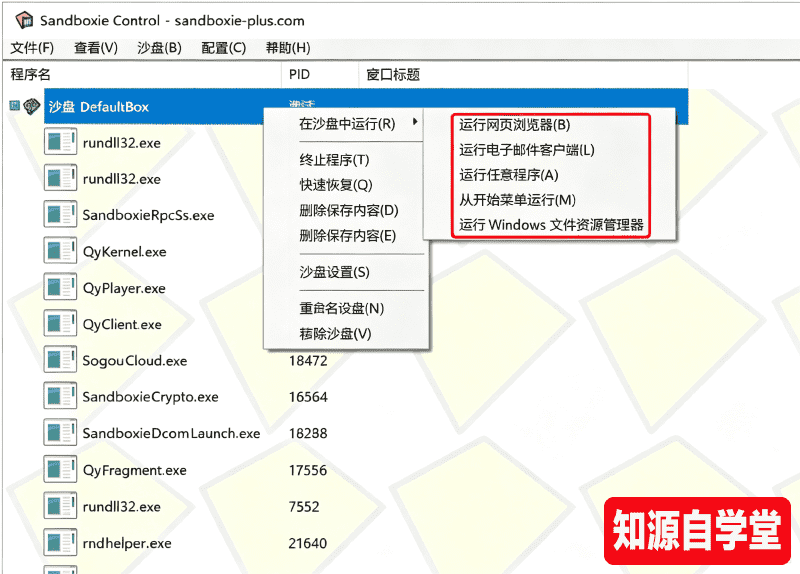Open the 文件(F) menu
Screen dimensions: 800x574
(32, 48)
